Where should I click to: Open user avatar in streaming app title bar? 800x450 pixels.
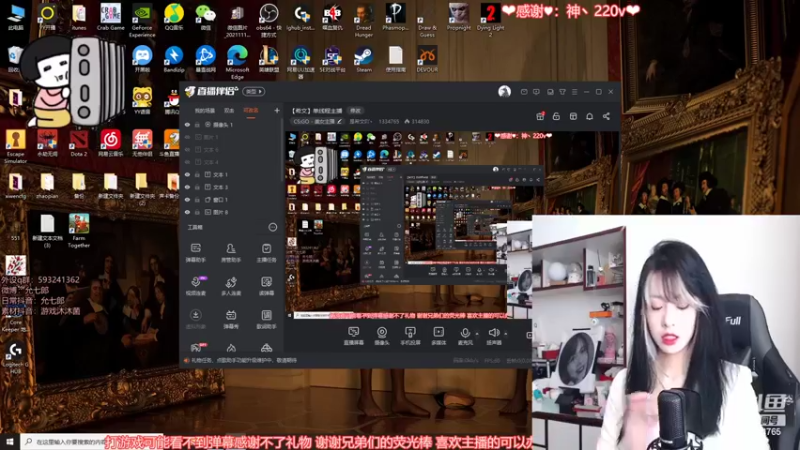click(x=504, y=91)
